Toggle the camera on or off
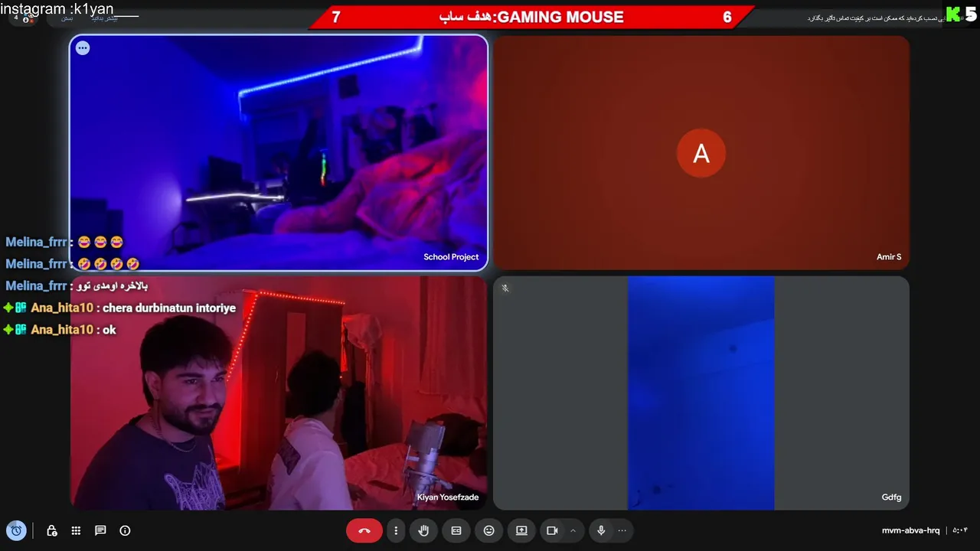Image resolution: width=980 pixels, height=551 pixels. coord(552,530)
